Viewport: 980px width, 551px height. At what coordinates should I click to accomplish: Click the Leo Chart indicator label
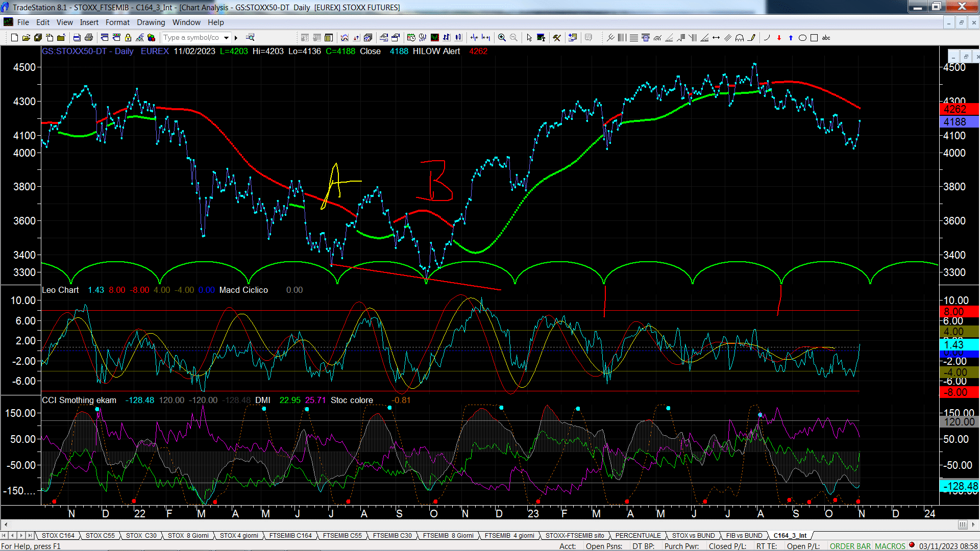(60, 290)
